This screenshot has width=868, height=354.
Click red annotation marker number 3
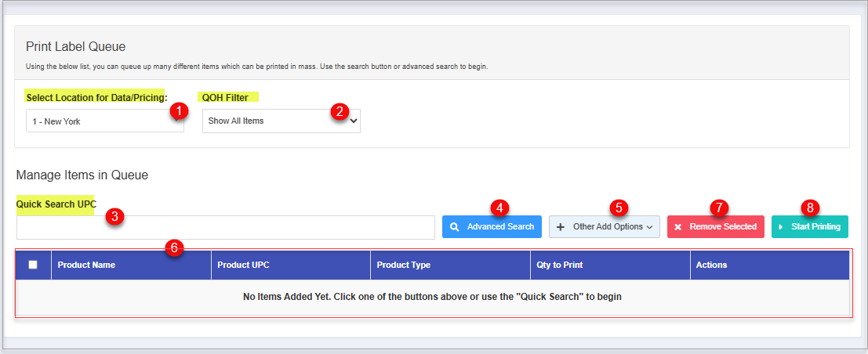[114, 218]
